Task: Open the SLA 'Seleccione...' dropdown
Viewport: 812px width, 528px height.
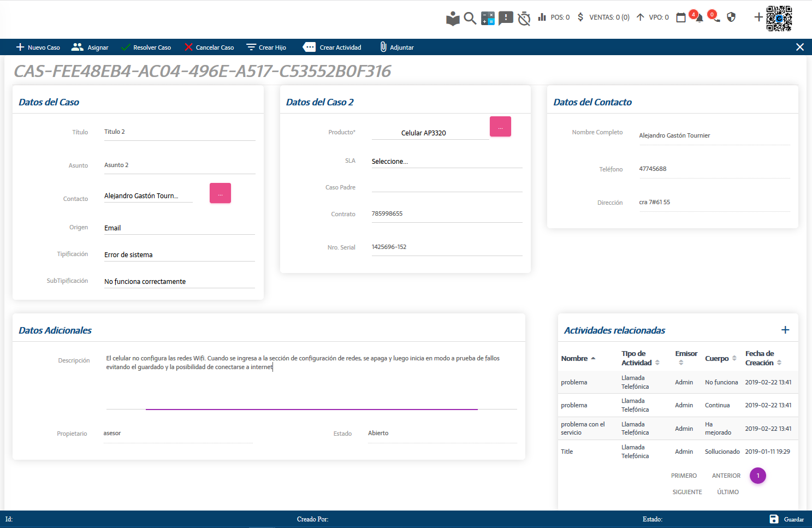Action: [x=446, y=162]
